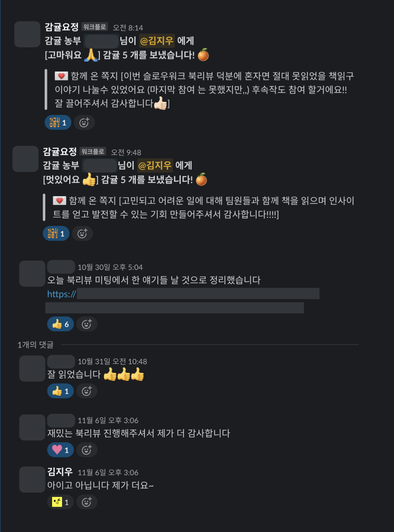Open @김지우 mention in the 9:48 message

155,165
